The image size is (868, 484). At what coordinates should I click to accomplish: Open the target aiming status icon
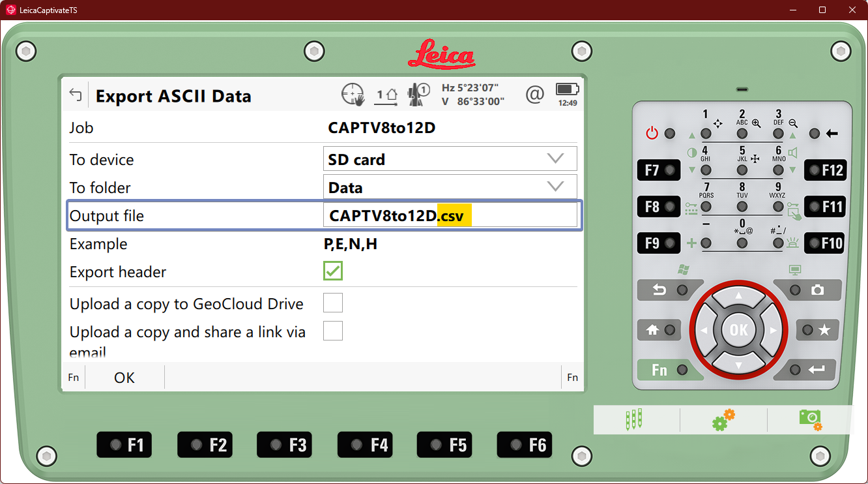(353, 95)
